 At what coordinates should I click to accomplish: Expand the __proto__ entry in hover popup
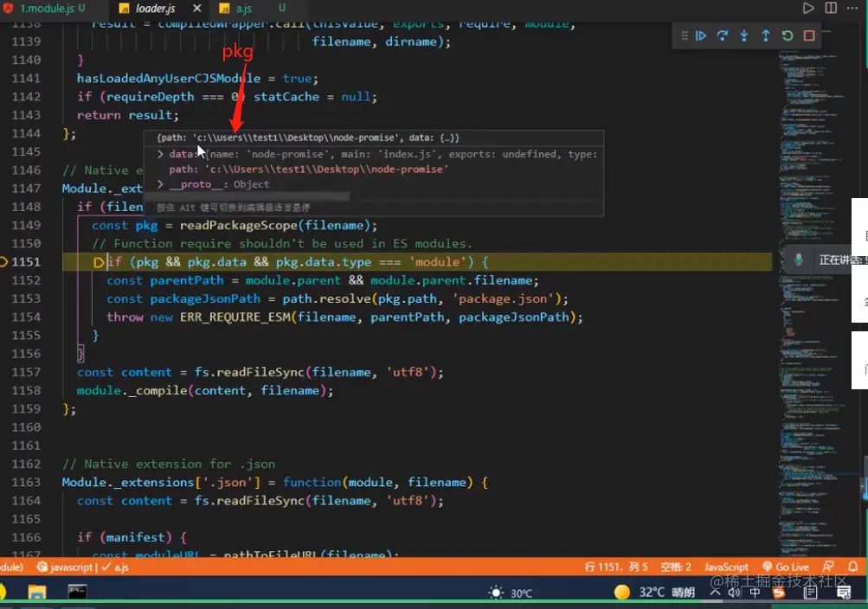[161, 184]
